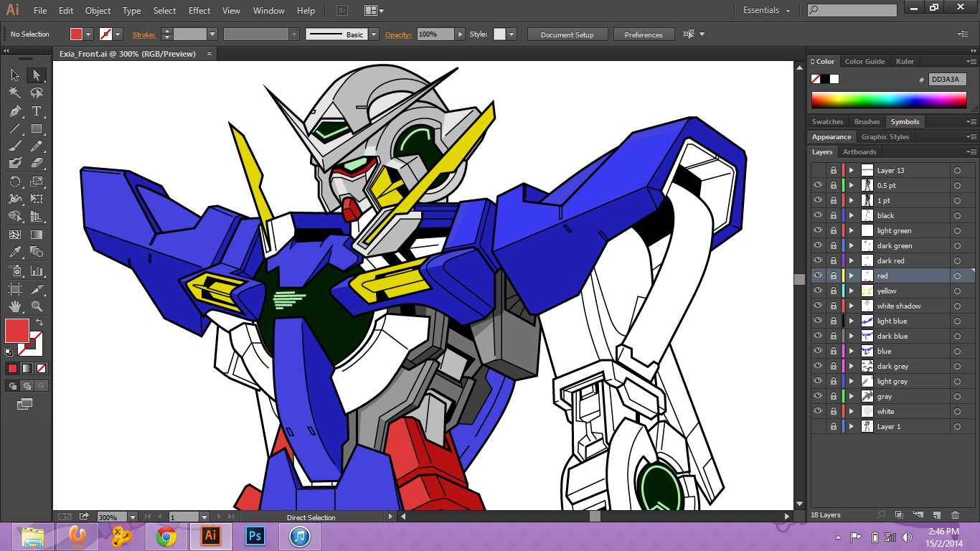Unlock the white shadow layer
Image resolution: width=980 pixels, height=551 pixels.
pyautogui.click(x=833, y=306)
